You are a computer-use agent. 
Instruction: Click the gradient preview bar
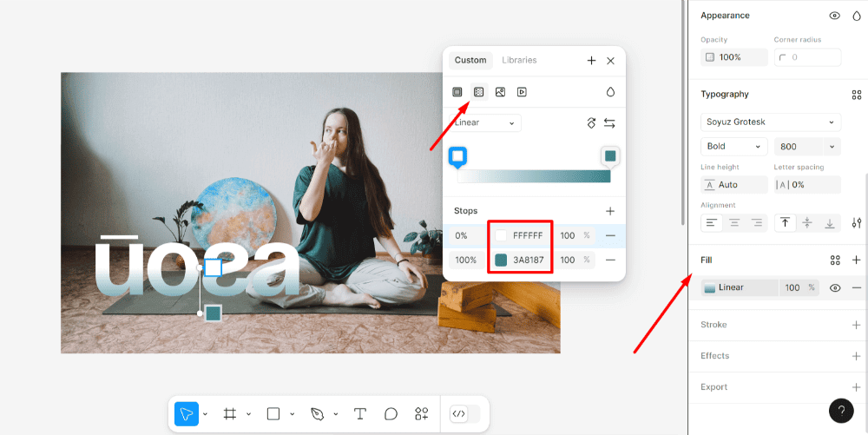point(534,176)
